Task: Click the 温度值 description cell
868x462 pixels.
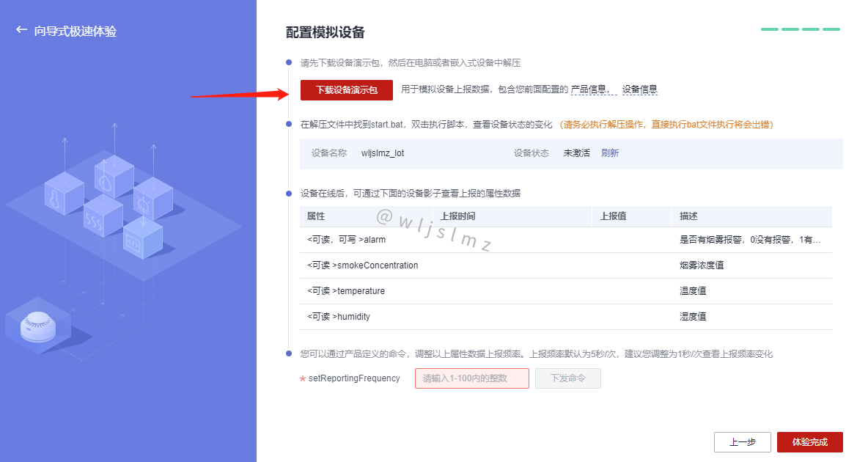Action: point(693,291)
